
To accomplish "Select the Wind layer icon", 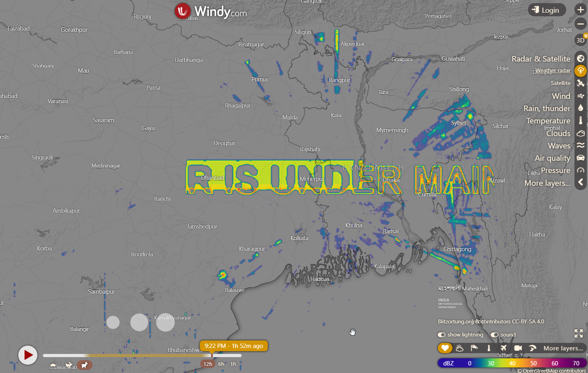I will point(580,96).
